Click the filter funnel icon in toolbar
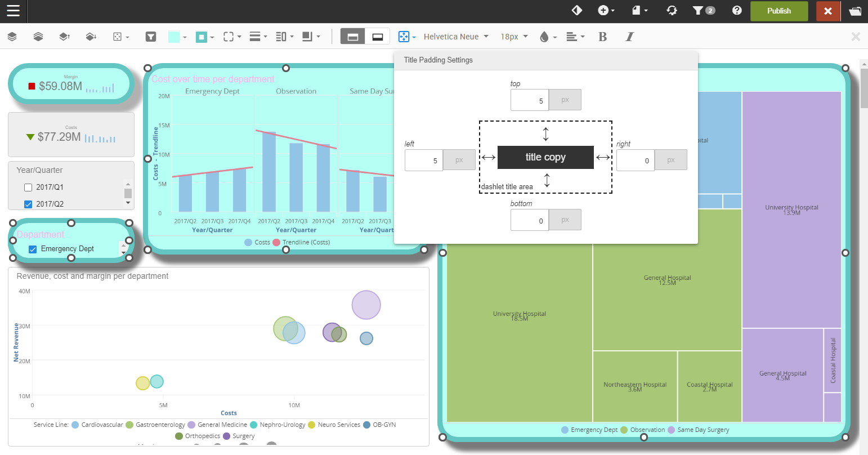The image size is (868, 455). click(151, 37)
